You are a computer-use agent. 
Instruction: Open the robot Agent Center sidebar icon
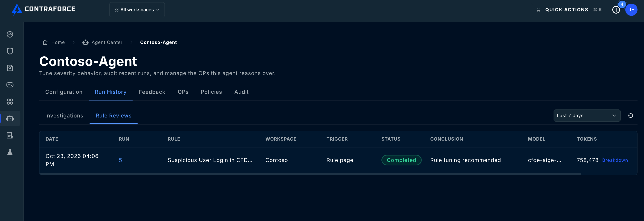(10, 118)
